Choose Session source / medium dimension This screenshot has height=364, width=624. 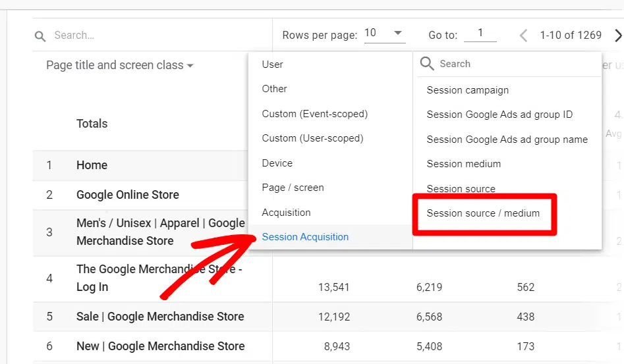(x=483, y=213)
